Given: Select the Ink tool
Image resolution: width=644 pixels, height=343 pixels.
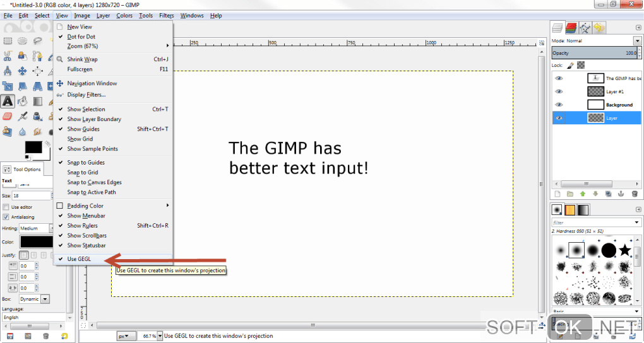Looking at the screenshot, I should (37, 116).
